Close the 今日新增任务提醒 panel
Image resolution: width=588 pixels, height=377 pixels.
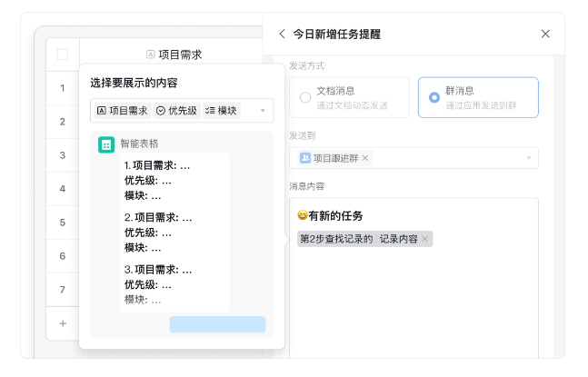(x=545, y=35)
